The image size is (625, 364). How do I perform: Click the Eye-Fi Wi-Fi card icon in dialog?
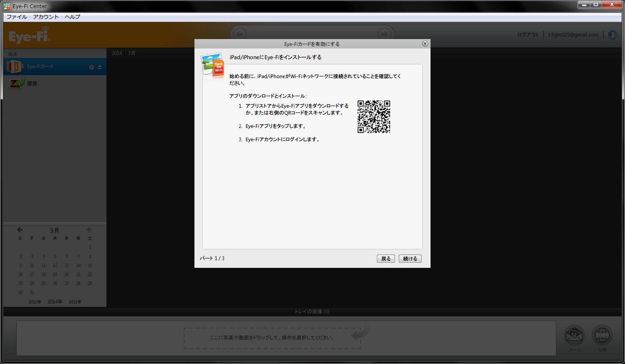coord(213,66)
